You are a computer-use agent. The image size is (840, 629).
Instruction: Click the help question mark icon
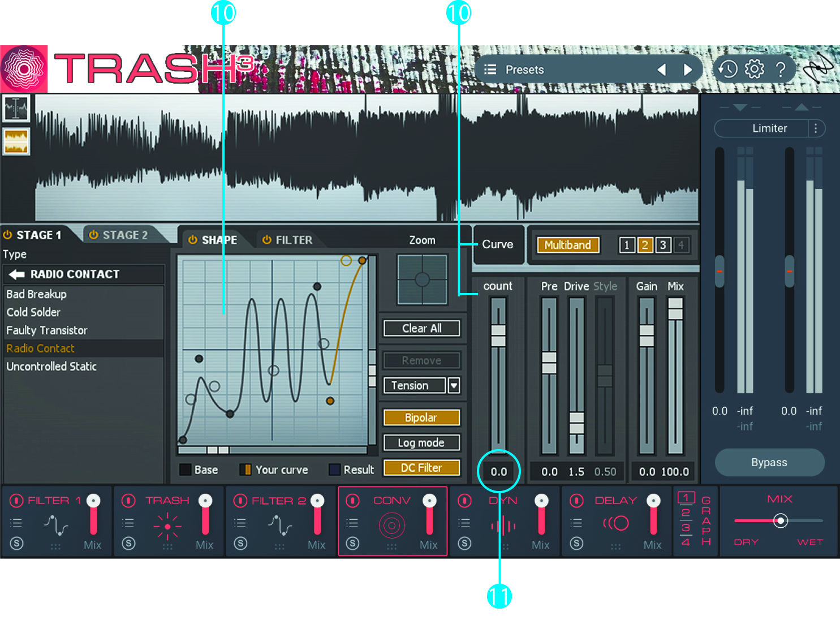(x=781, y=70)
